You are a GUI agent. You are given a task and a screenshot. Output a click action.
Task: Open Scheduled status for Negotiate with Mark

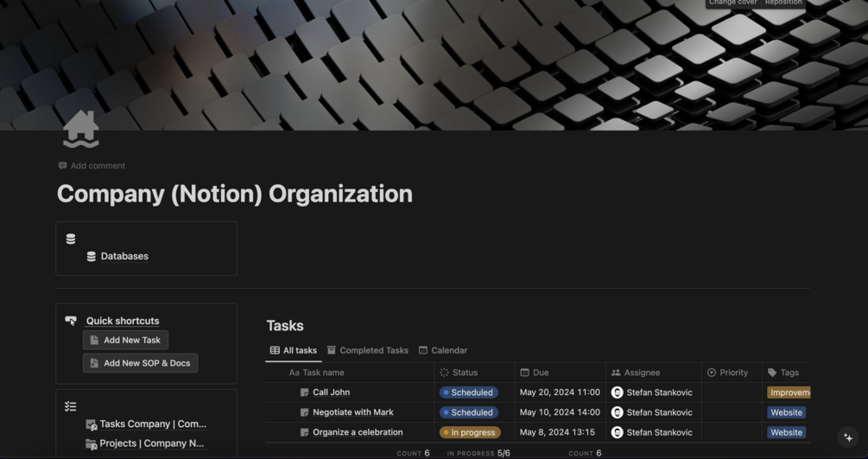(469, 412)
